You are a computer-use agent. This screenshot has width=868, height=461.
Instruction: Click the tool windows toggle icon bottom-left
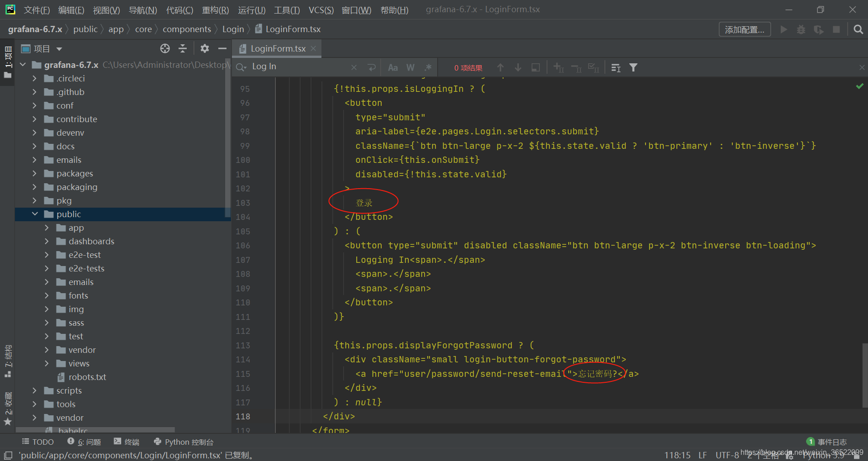pos(8,455)
